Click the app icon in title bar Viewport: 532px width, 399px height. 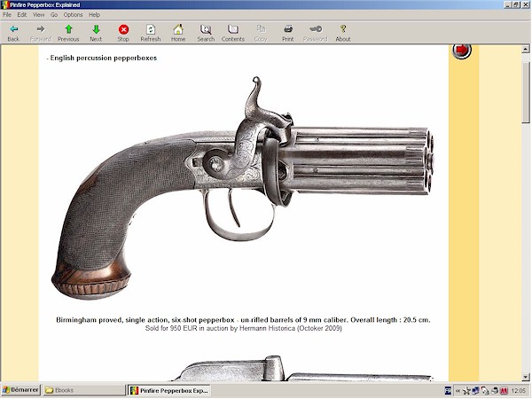pos(4,4)
